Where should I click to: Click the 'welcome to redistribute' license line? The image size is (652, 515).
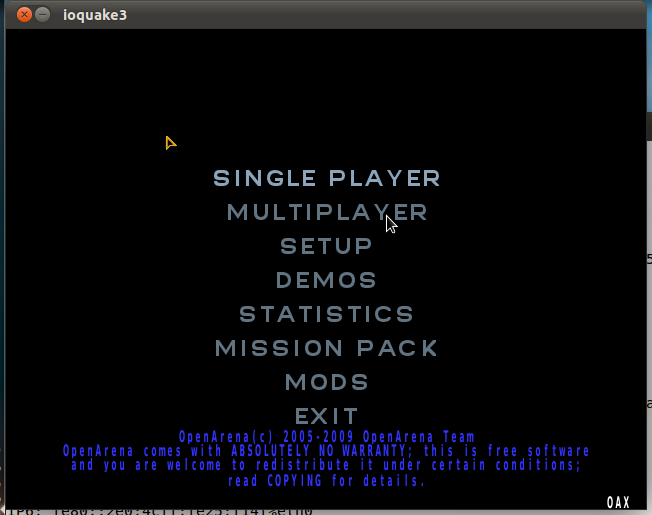click(x=326, y=466)
